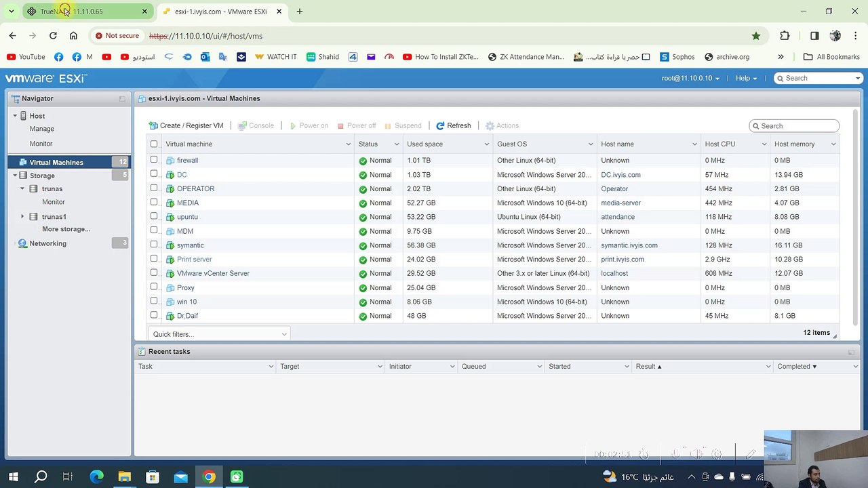Open the Help dropdown menu
The width and height of the screenshot is (868, 488).
click(x=746, y=78)
